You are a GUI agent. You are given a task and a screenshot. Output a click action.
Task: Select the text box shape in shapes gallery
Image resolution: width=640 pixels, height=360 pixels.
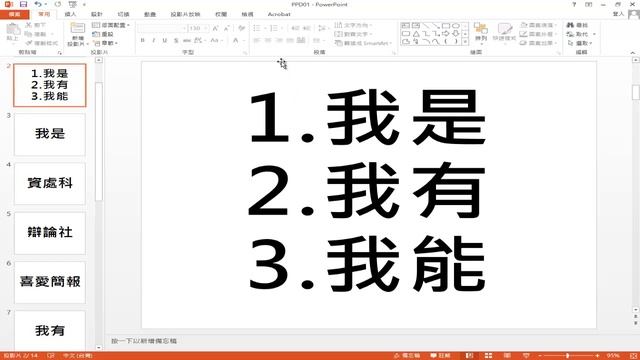point(406,25)
